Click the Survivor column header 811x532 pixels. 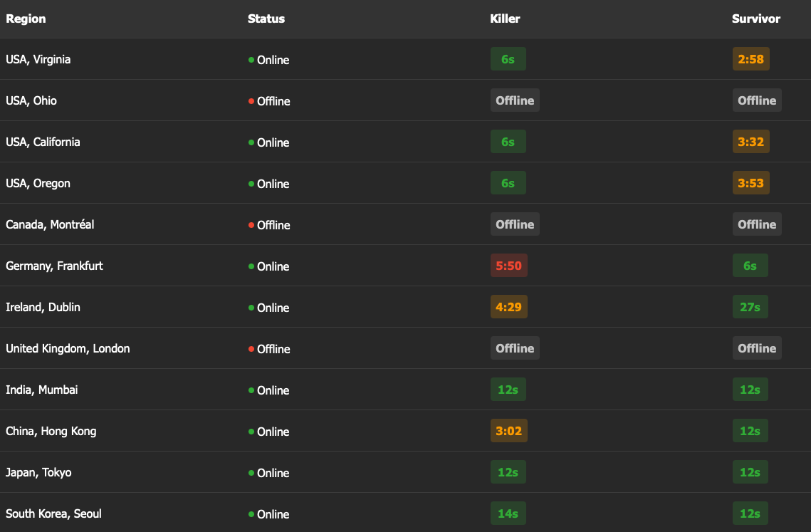click(x=755, y=19)
